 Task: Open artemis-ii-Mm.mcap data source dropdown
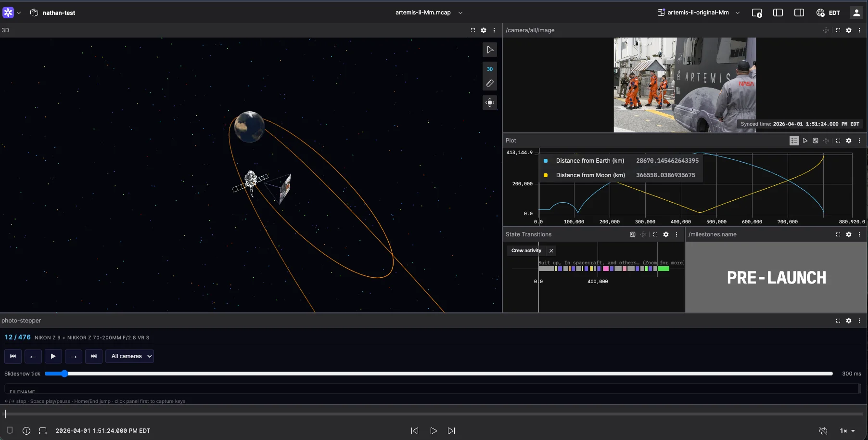point(429,13)
